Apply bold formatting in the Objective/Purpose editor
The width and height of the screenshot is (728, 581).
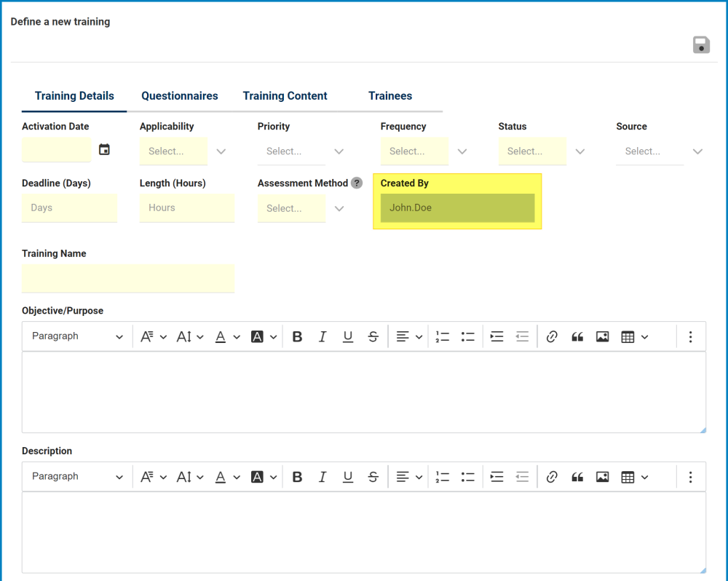(297, 336)
